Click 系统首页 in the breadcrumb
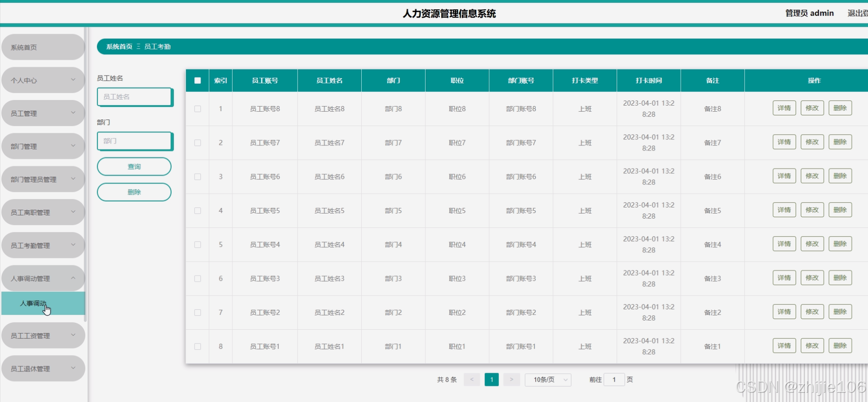This screenshot has width=868, height=402. pos(119,47)
